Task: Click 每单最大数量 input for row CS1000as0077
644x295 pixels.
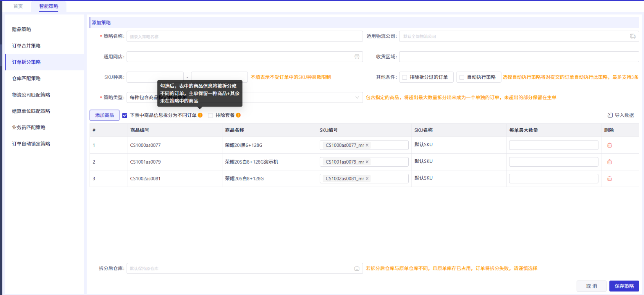Action: click(x=554, y=145)
